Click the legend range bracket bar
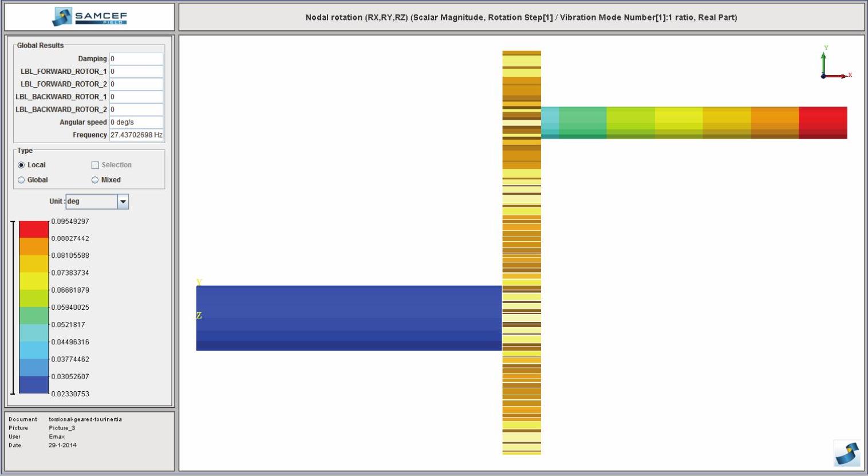The height and width of the screenshot is (476, 868). point(13,308)
